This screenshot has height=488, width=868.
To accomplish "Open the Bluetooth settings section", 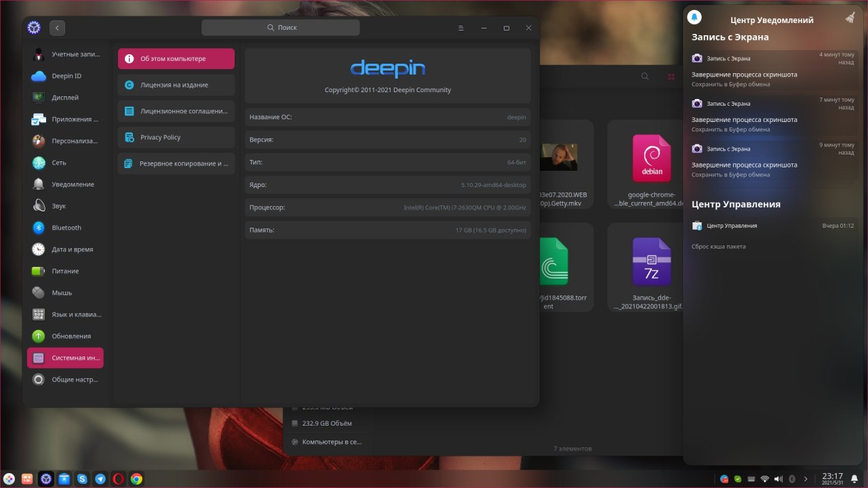I will click(x=65, y=228).
